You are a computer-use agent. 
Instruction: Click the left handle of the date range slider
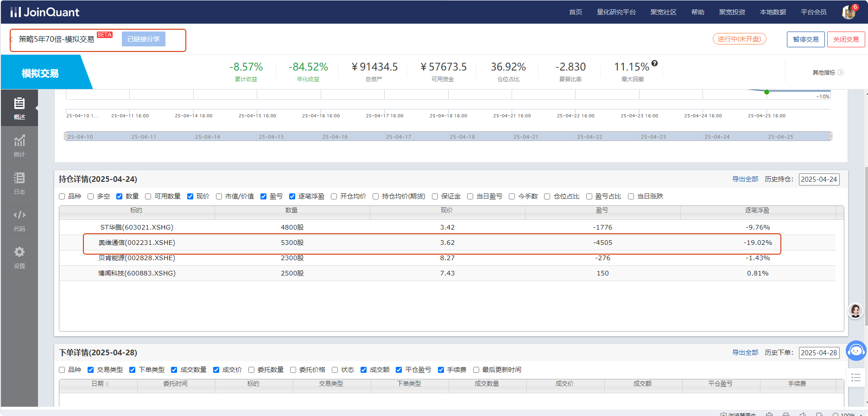[x=66, y=136]
